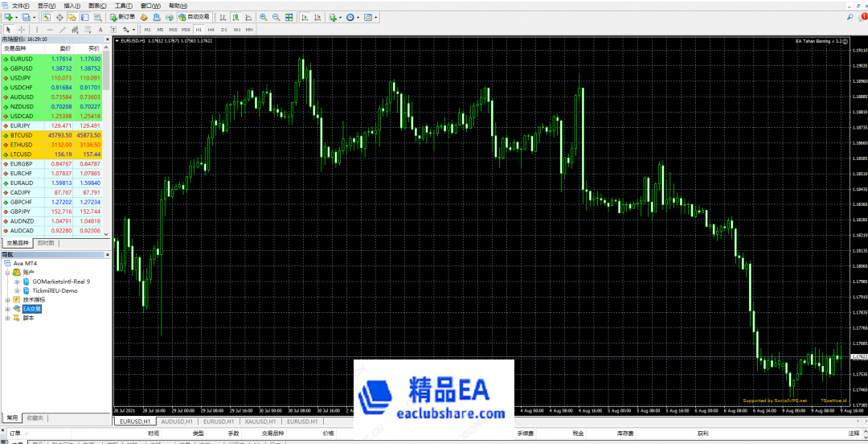Switch to the 收藏夹 navigator tab
868x444 pixels.
pos(35,418)
